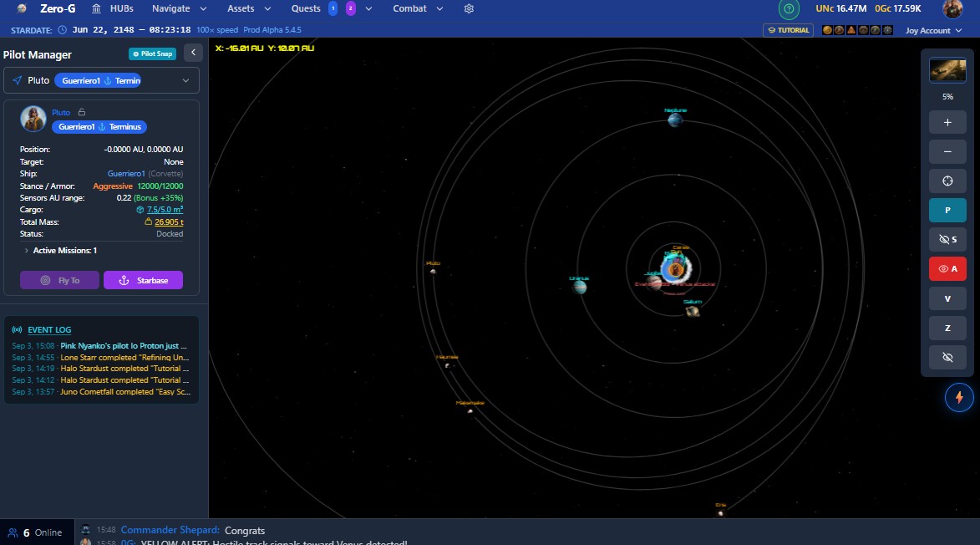Click the Guerriero1 Terminus badge in pilot card
Image resolution: width=980 pixels, height=545 pixels.
pyautogui.click(x=99, y=127)
